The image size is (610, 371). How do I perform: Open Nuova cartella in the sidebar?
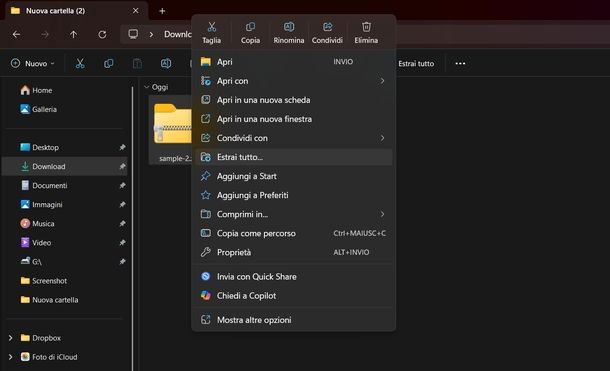click(64, 300)
